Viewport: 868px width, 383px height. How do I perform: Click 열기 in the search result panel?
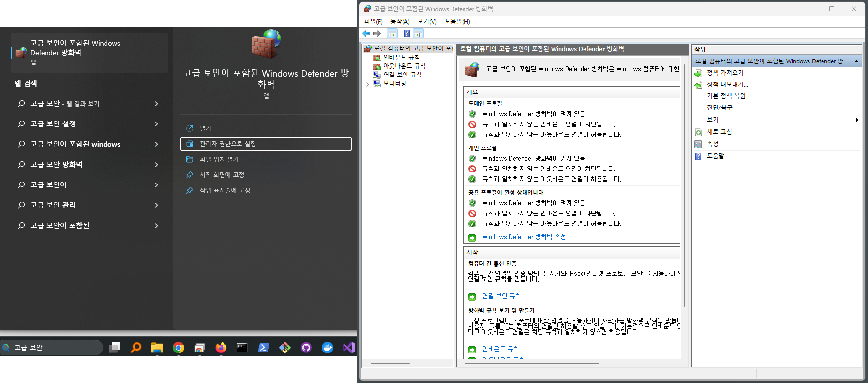(x=266, y=128)
